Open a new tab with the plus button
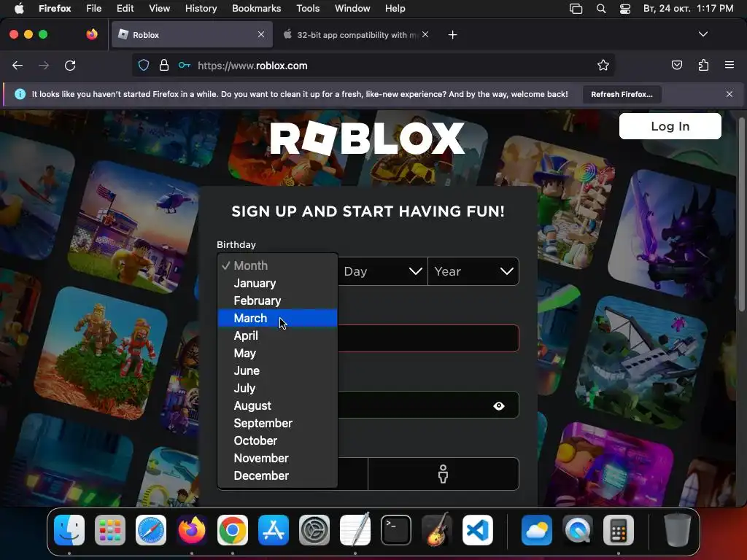Image resolution: width=747 pixels, height=560 pixels. 452,34
